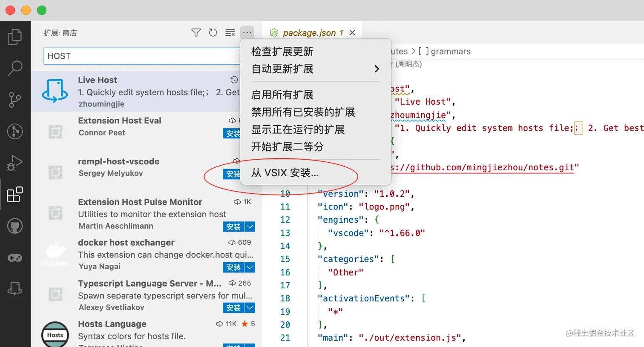This screenshot has height=347, width=644.
Task: Focus the extension search box containing HOST
Action: click(142, 56)
